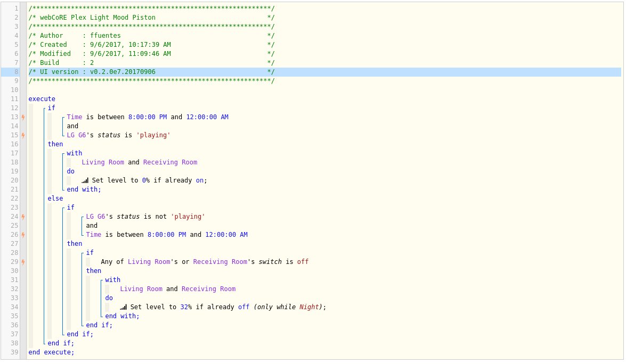Click the 'playing' value on line 15
Viewport: 626px width, 364px height.
tap(153, 135)
